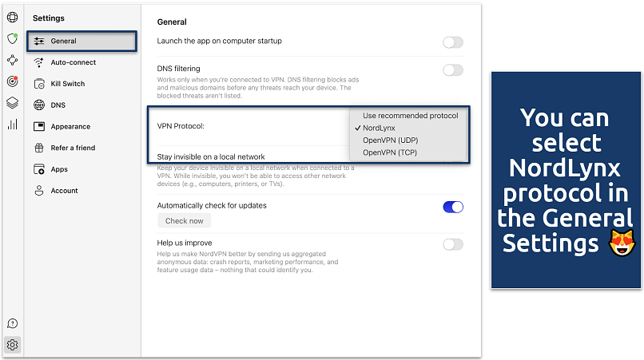
Task: Open the Kill Switch settings section
Action: pos(67,84)
